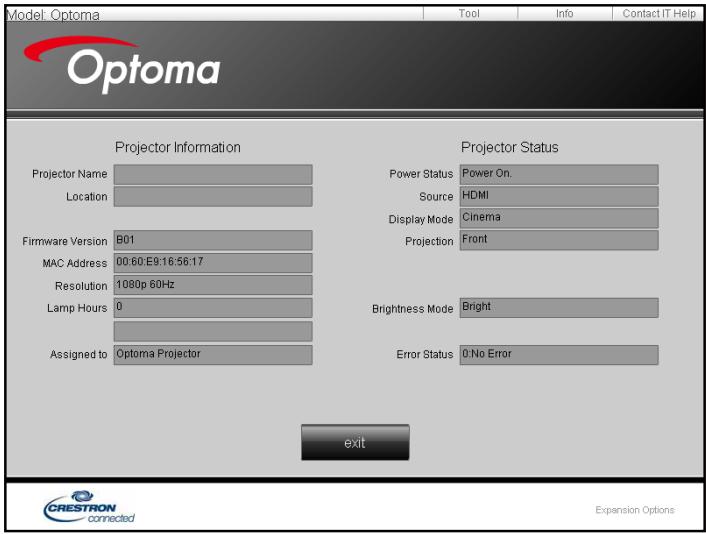Click the Location label
Viewport: 706px width, 534px height.
point(86,197)
